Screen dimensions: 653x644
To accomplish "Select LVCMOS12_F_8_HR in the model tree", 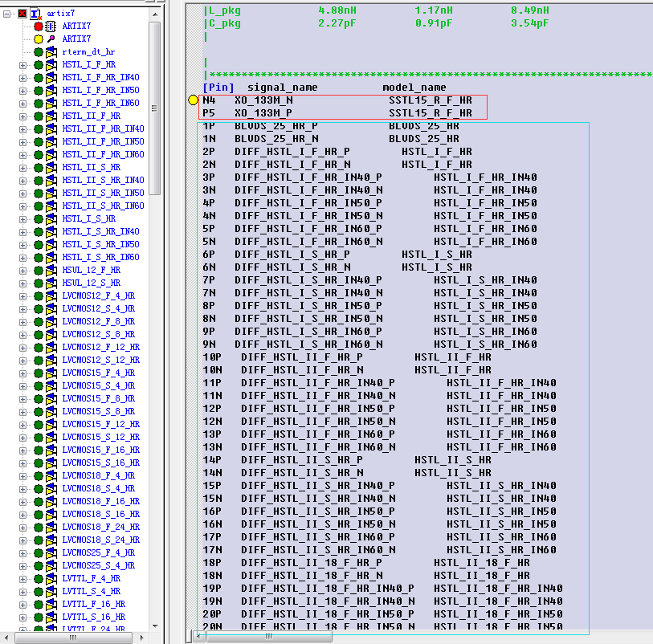I will tap(98, 322).
